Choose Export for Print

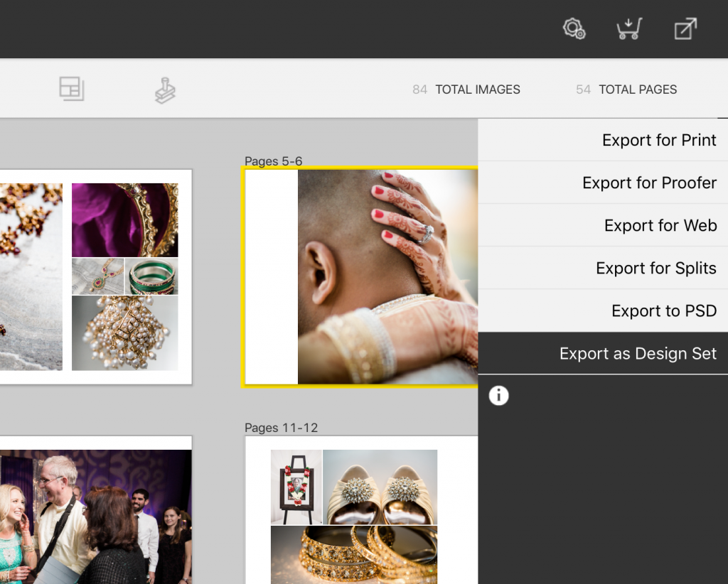[x=603, y=140]
